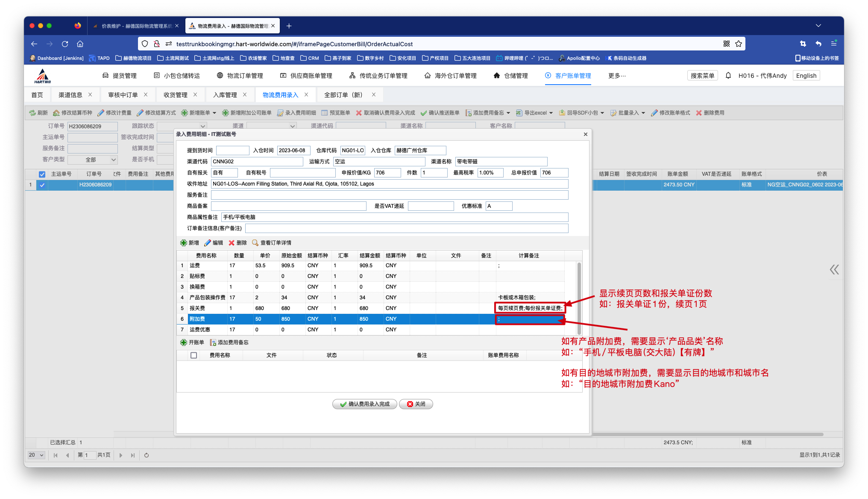
Task: Click the 刷新 refresh toolbar icon
Action: click(32, 113)
